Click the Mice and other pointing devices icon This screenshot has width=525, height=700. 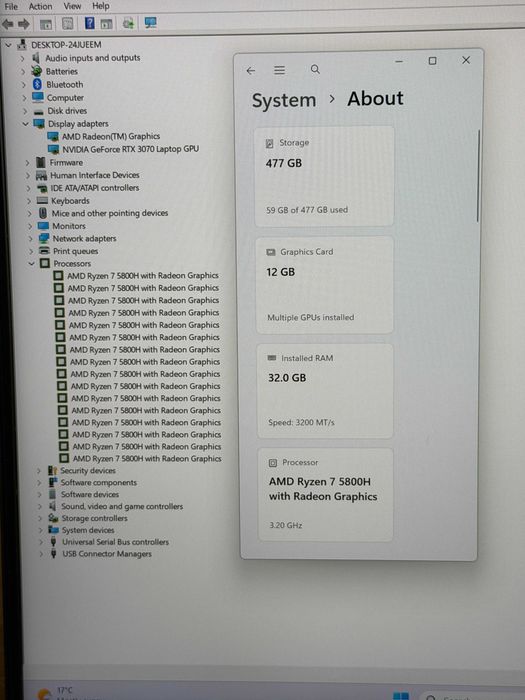[43, 213]
